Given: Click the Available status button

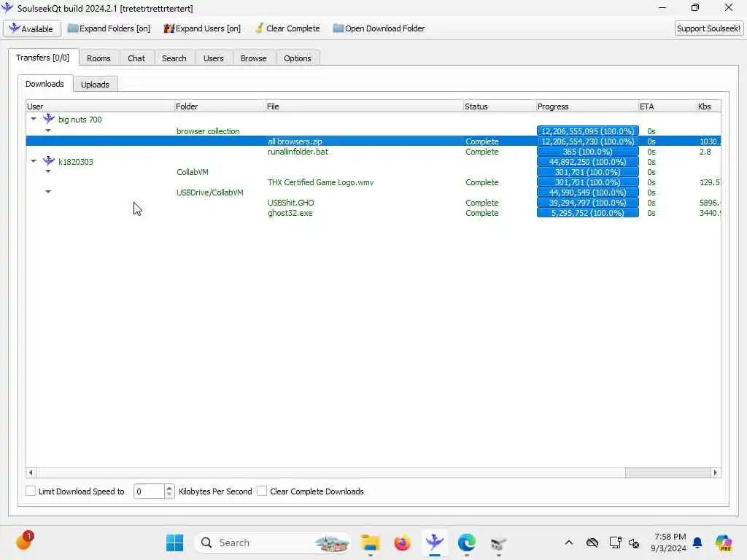Looking at the screenshot, I should [32, 28].
